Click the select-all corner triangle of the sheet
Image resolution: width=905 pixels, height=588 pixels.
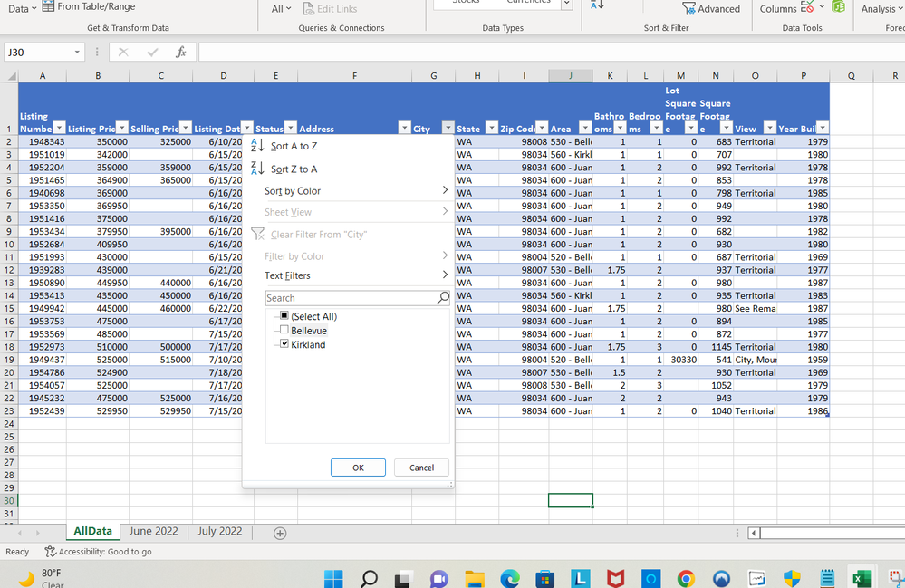(x=12, y=76)
